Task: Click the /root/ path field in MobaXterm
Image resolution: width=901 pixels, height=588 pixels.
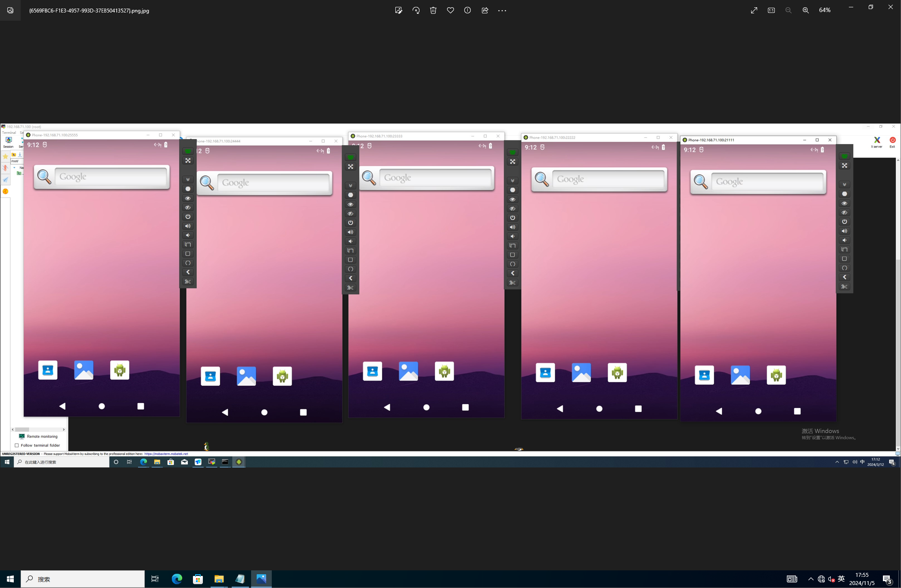Action: click(x=17, y=161)
